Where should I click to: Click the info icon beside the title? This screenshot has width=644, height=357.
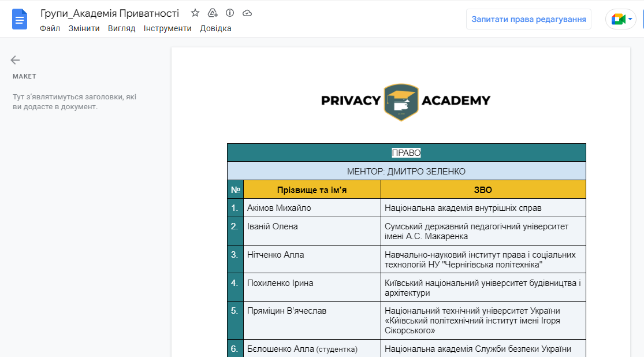tap(230, 13)
